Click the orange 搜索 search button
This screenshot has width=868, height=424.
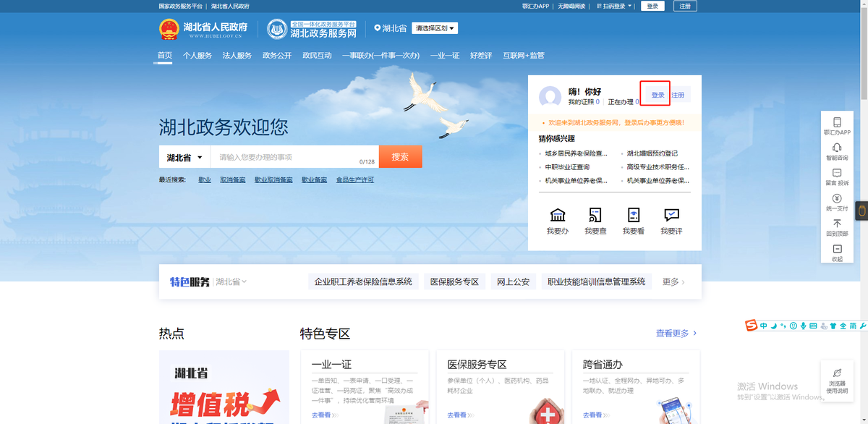click(x=400, y=157)
